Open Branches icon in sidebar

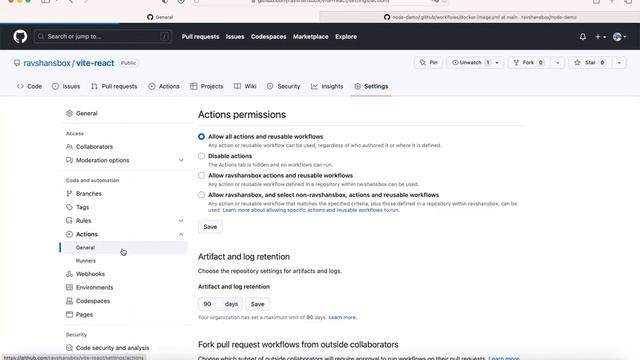click(x=69, y=193)
